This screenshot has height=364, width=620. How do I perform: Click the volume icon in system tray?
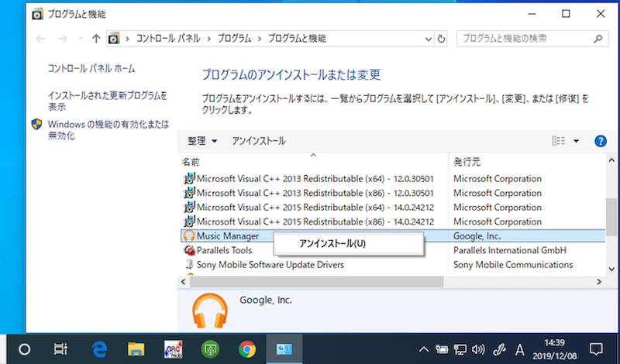(x=478, y=349)
